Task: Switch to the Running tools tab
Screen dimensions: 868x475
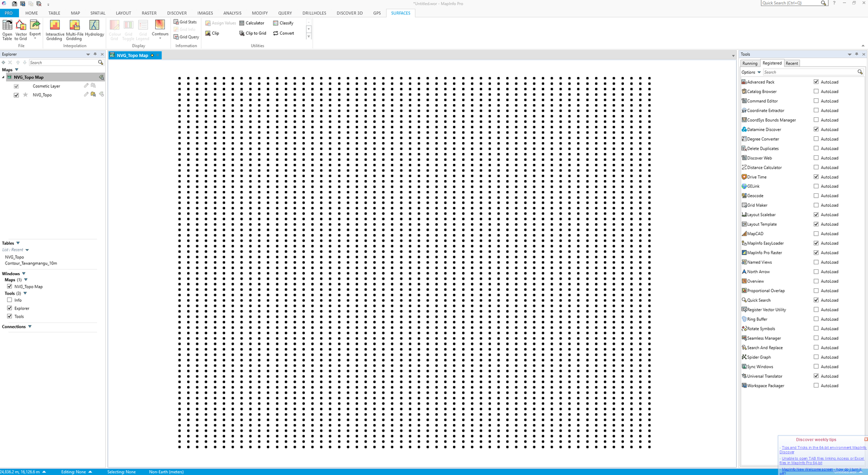Action: pyautogui.click(x=750, y=64)
